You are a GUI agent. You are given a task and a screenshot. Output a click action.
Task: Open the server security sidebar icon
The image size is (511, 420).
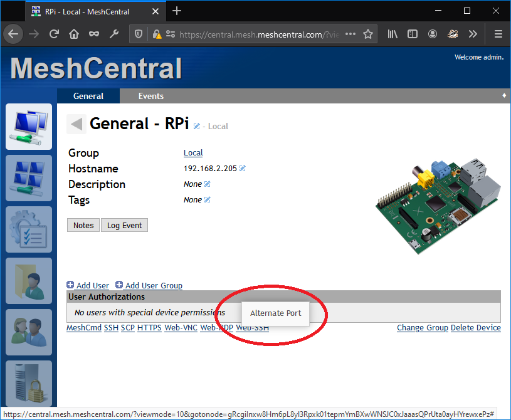click(29, 384)
